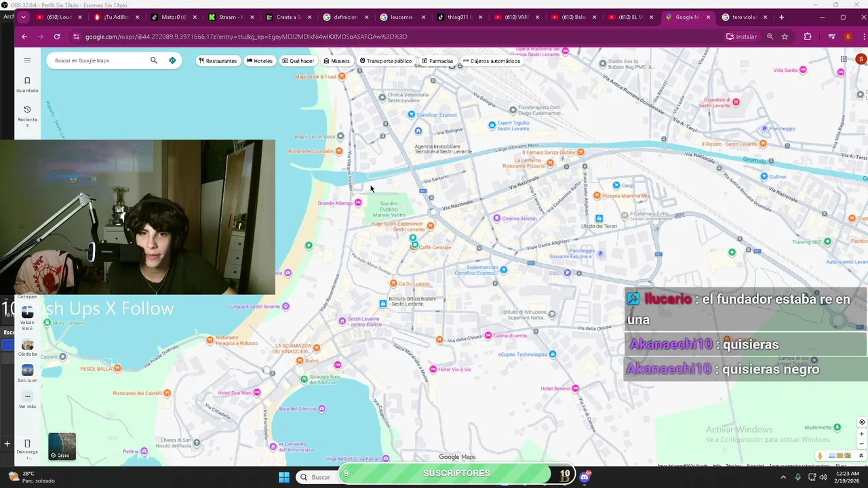Click the Instalar app button
Screen dimensions: 868x488
pos(741,37)
